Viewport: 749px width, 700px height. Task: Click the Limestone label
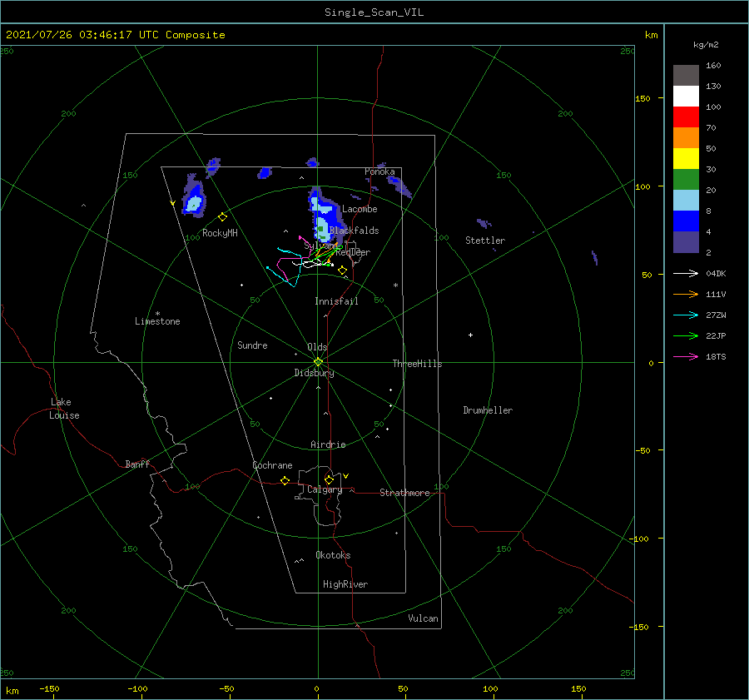tap(157, 321)
